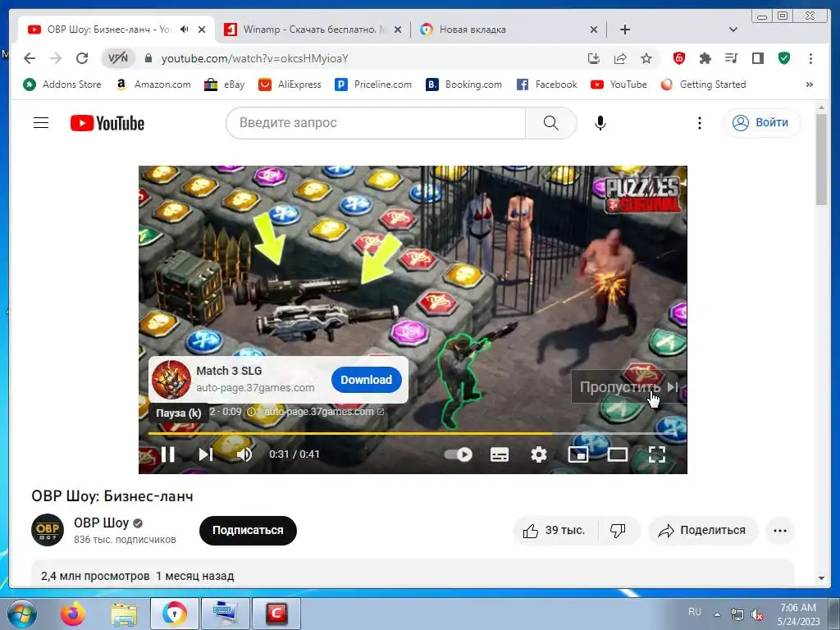Viewport: 840px width, 630px height.
Task: Pause the video with the pause button
Action: 167,454
